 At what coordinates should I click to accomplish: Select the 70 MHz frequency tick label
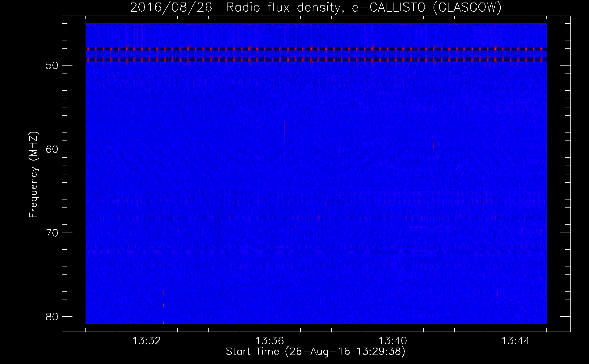[x=52, y=233]
